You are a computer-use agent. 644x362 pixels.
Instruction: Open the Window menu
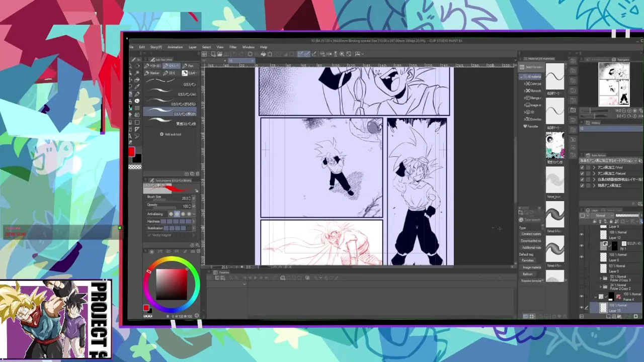pyautogui.click(x=249, y=47)
